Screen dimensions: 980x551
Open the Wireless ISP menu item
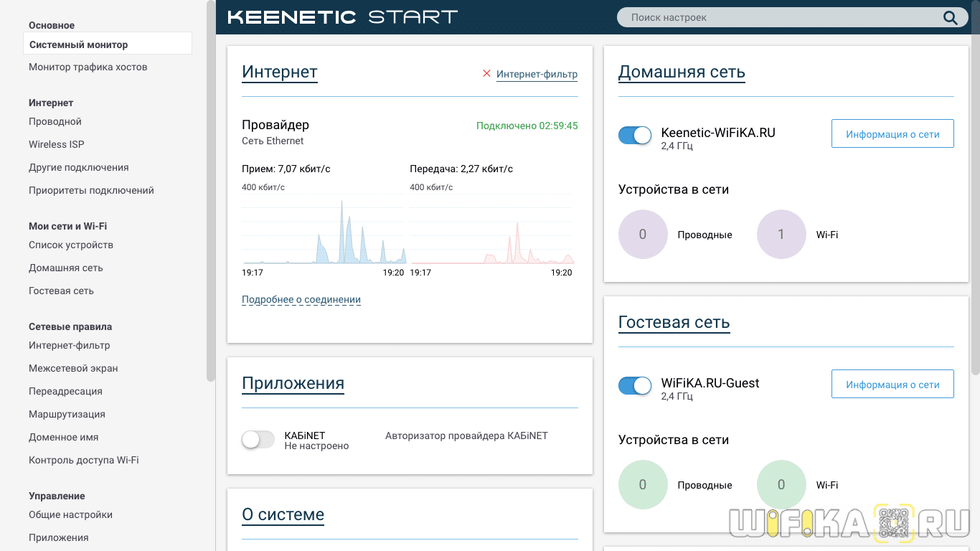click(57, 144)
